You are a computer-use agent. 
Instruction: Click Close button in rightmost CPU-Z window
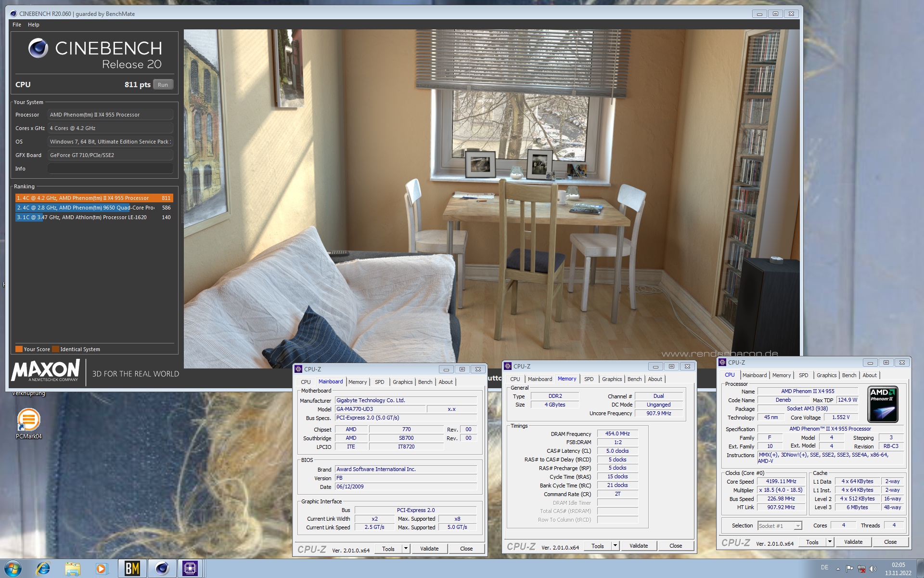click(890, 542)
